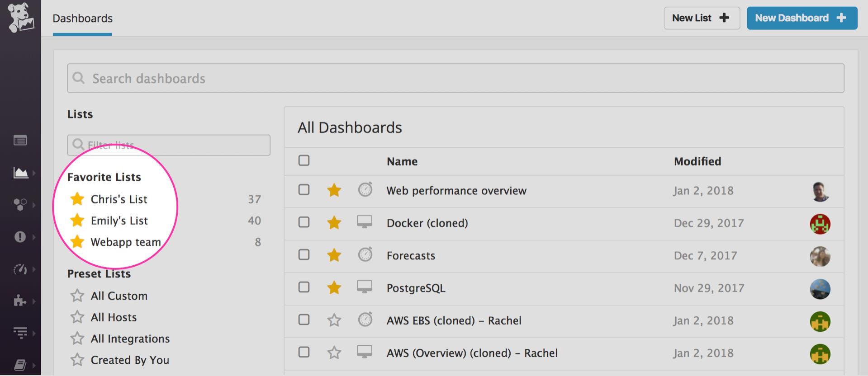Click the New Dashboard button
868x376 pixels.
(801, 18)
